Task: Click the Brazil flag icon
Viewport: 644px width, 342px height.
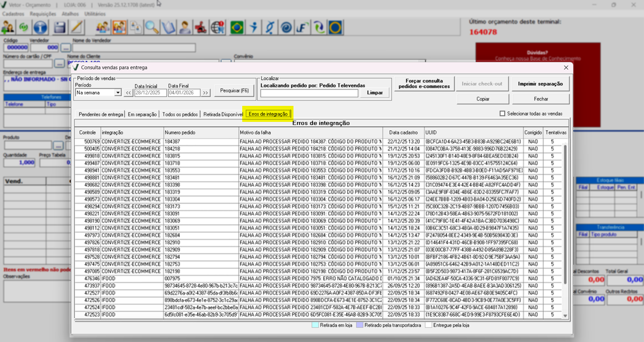Action: pyautogui.click(x=237, y=28)
